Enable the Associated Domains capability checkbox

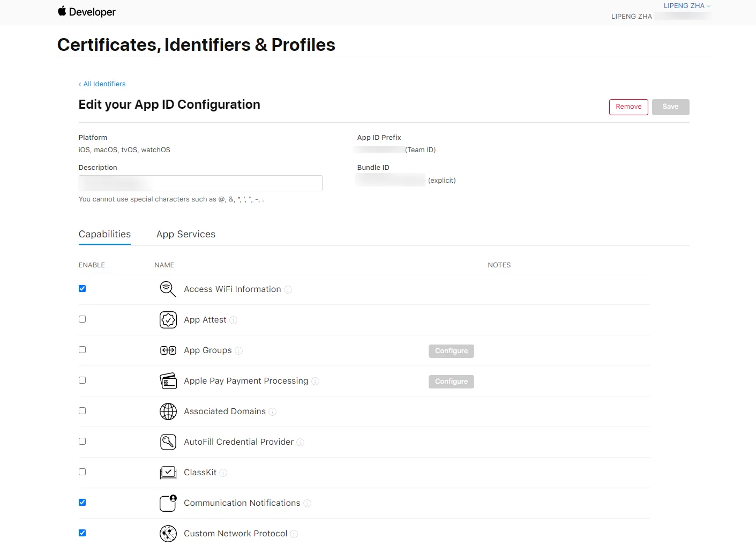pos(82,411)
